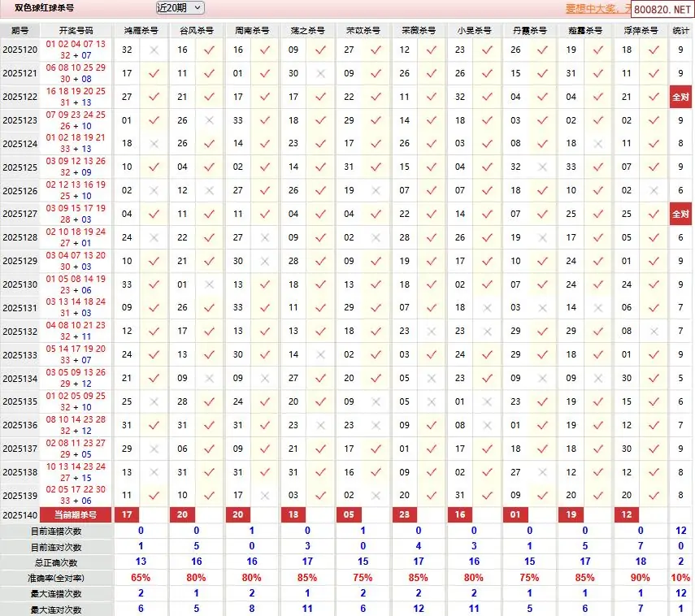The width and height of the screenshot is (695, 616).
Task: Click the checkmark for 鸿雁杀号 in row 2025139
Action: pos(154,495)
